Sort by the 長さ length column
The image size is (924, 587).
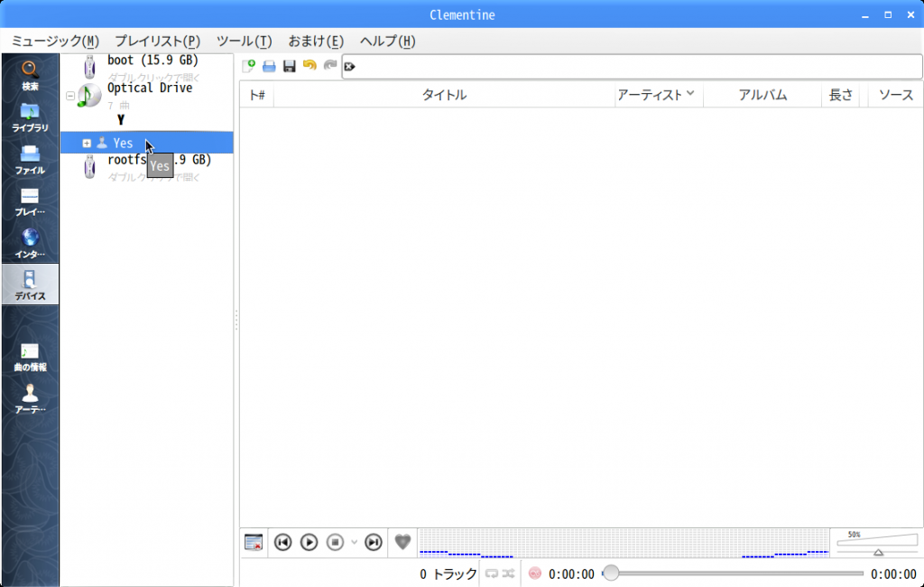(x=840, y=95)
